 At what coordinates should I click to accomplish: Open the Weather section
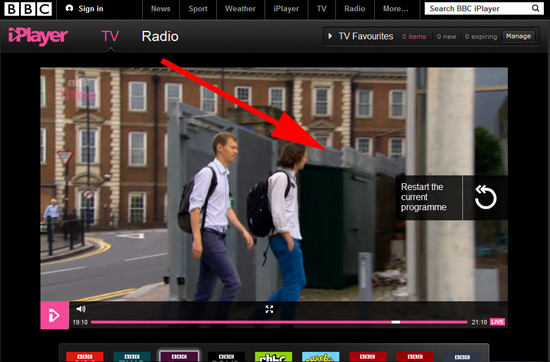coord(240,9)
